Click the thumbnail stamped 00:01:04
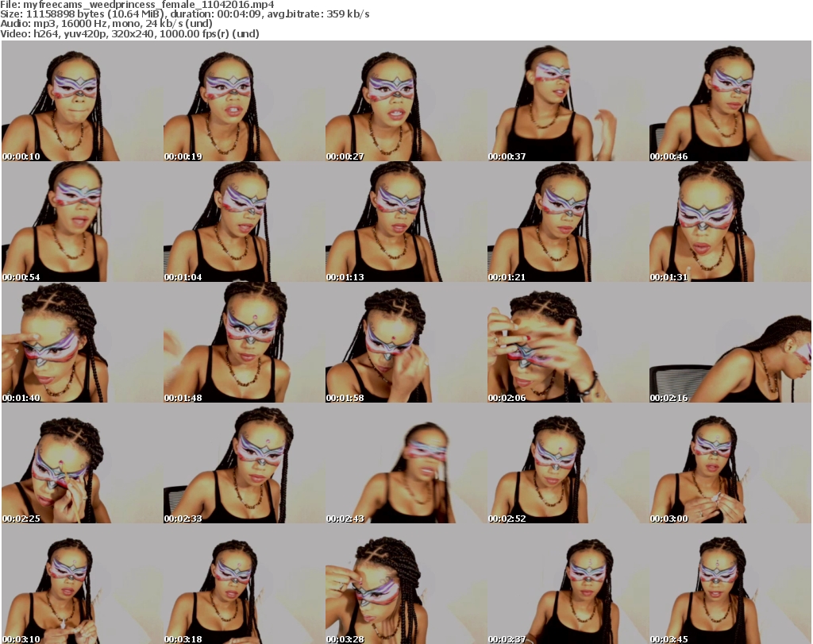The height and width of the screenshot is (644, 813). tap(245, 222)
